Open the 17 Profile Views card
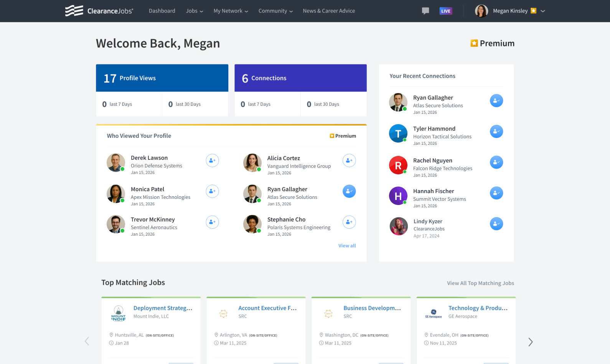This screenshot has width=610, height=364. click(x=162, y=78)
